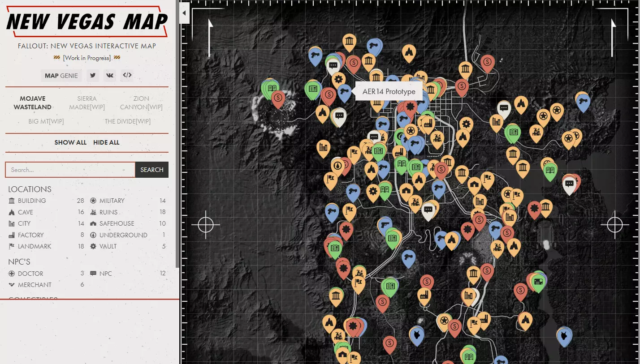
Task: Open the VK share icon
Action: (110, 75)
